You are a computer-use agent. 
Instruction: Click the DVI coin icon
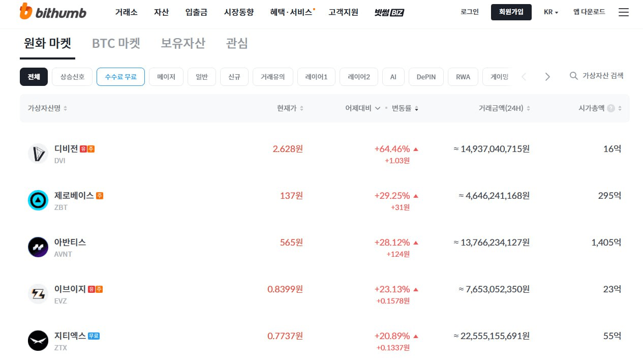click(x=38, y=154)
